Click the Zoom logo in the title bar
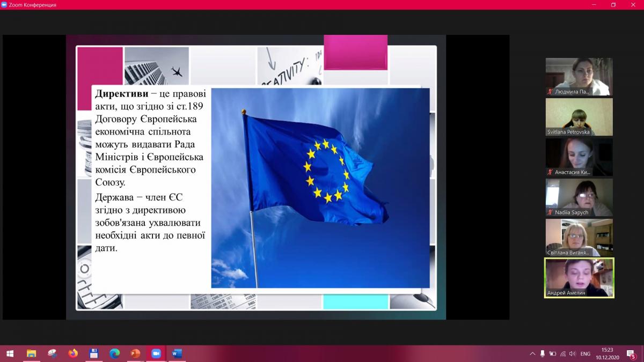This screenshot has height=362, width=644. 4,5
